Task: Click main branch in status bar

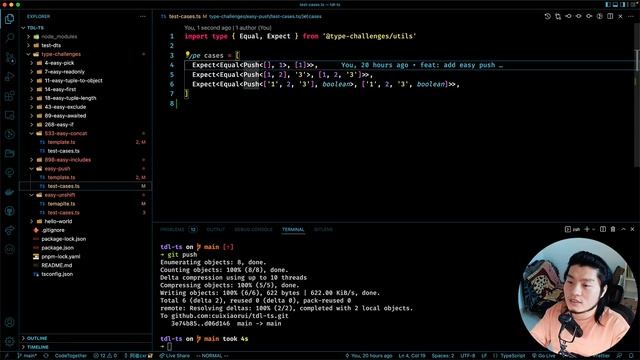Action: pos(27,356)
